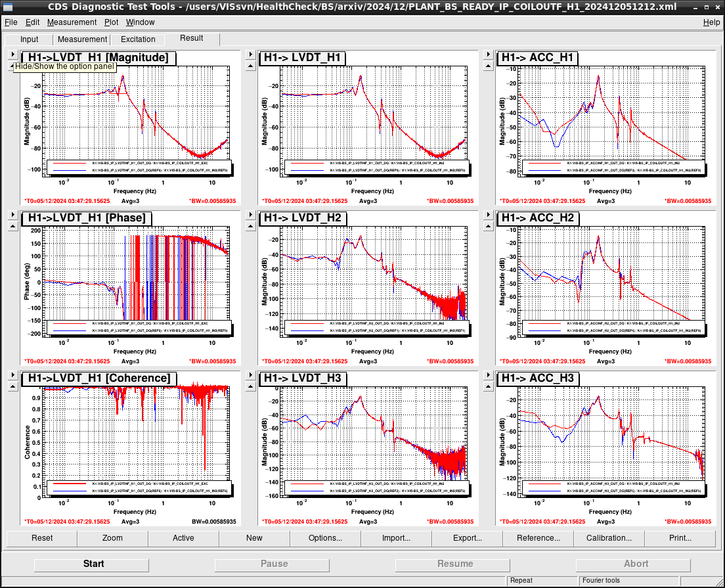The image size is (725, 588).
Task: Expand option panel arrow for H1-> ACC_H1
Action: point(489,55)
